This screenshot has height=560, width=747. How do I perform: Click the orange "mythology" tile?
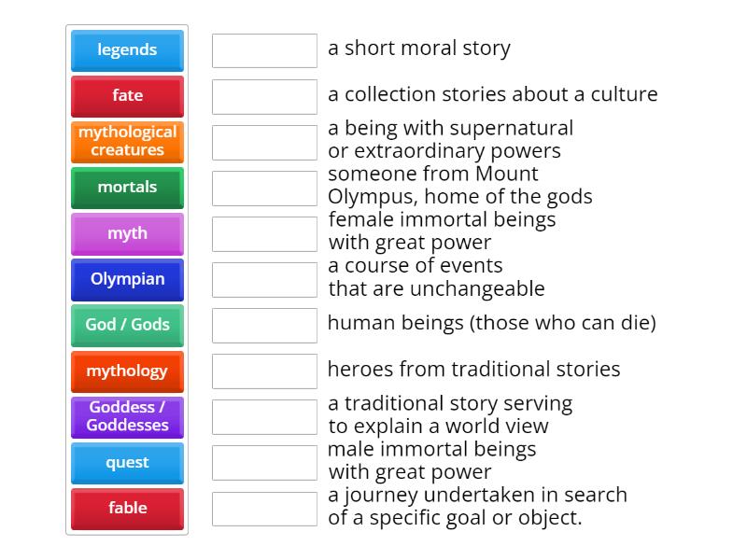point(127,371)
